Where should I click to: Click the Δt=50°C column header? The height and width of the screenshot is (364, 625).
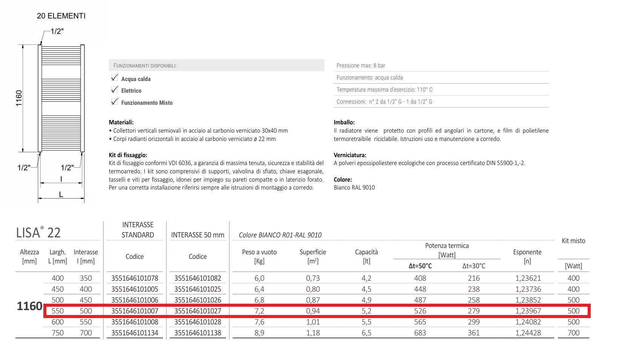pyautogui.click(x=420, y=266)
